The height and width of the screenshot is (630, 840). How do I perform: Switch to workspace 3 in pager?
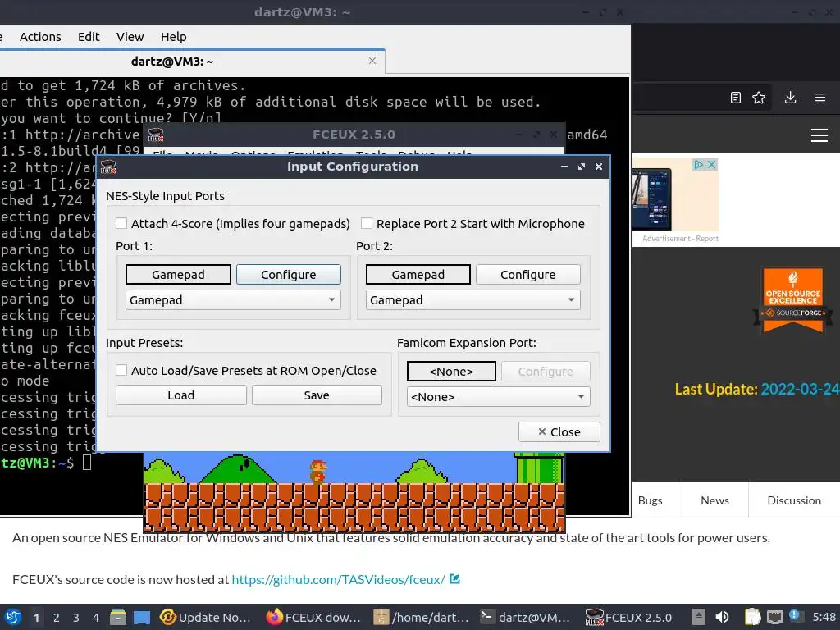pyautogui.click(x=76, y=618)
